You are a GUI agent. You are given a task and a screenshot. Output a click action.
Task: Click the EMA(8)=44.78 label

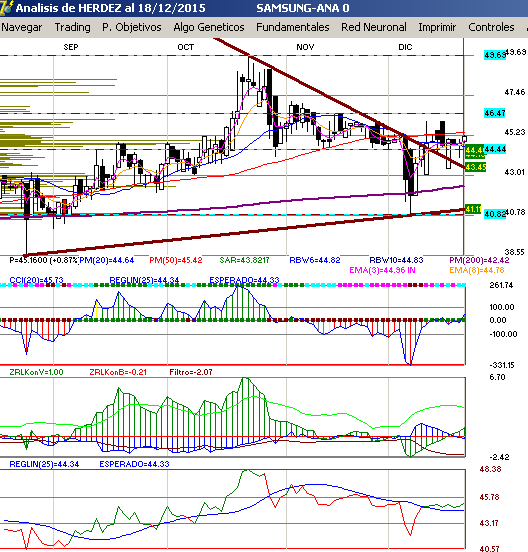pyautogui.click(x=477, y=270)
